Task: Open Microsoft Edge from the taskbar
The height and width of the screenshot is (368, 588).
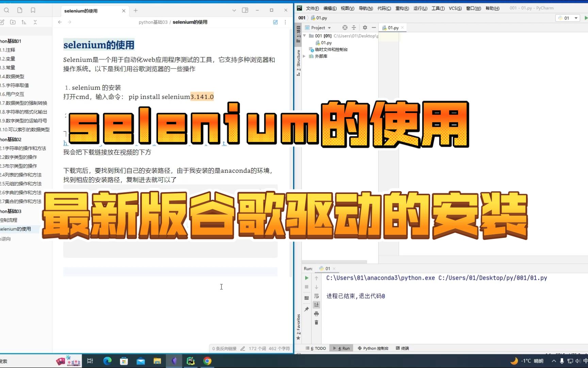Action: coord(107,361)
